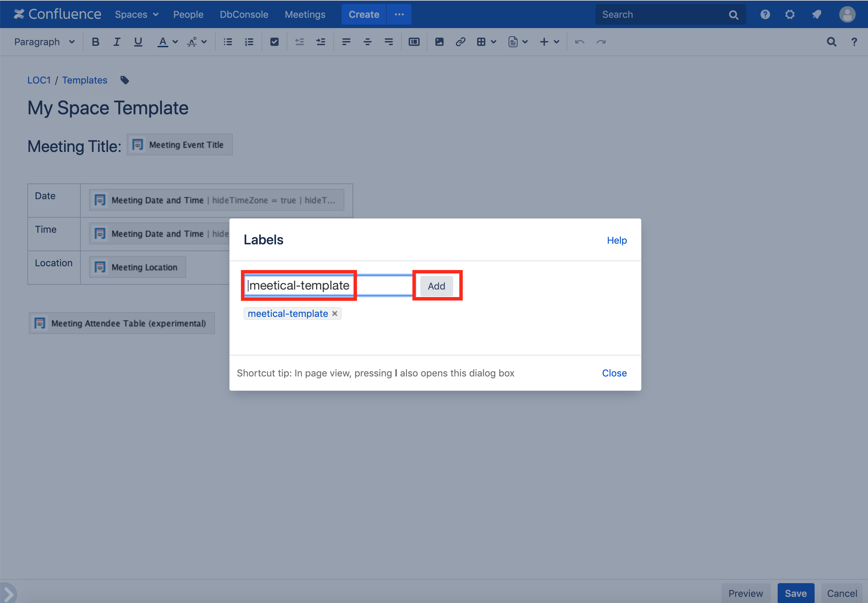Close the Labels dialog
The width and height of the screenshot is (868, 603).
[x=614, y=373]
